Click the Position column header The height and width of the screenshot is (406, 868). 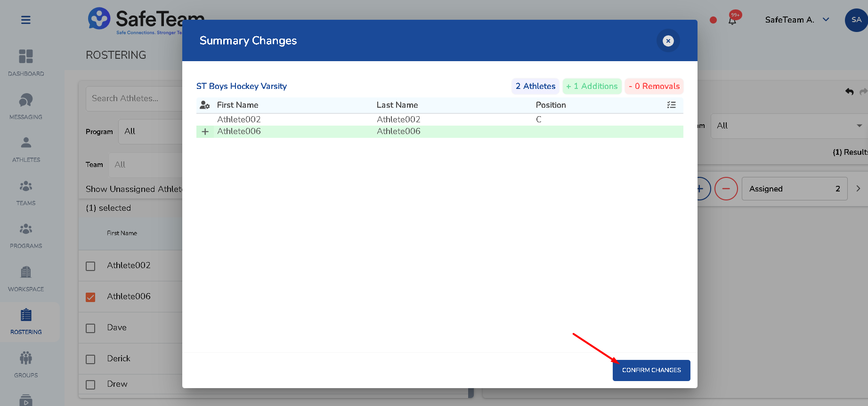pyautogui.click(x=551, y=105)
